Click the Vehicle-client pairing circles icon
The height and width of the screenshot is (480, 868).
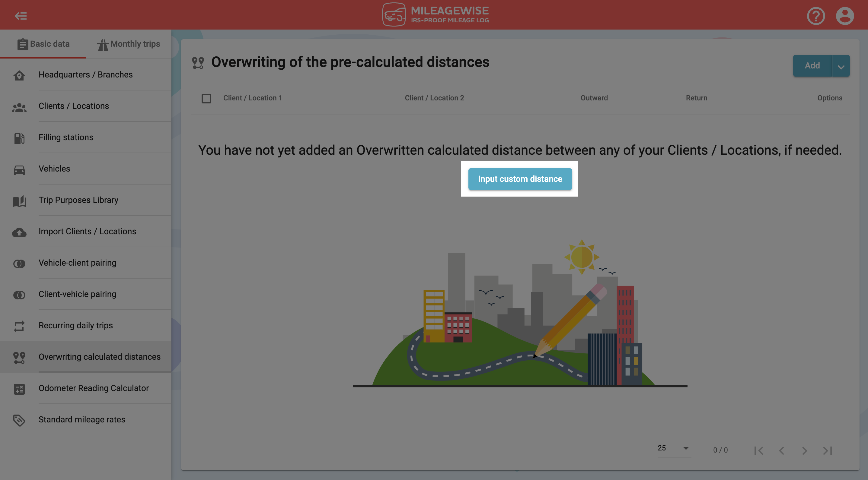click(19, 264)
